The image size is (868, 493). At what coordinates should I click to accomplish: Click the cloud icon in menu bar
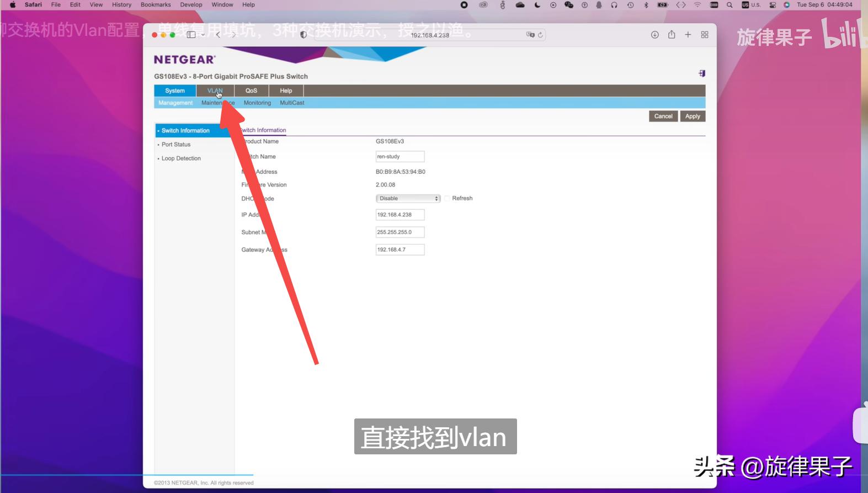520,4
